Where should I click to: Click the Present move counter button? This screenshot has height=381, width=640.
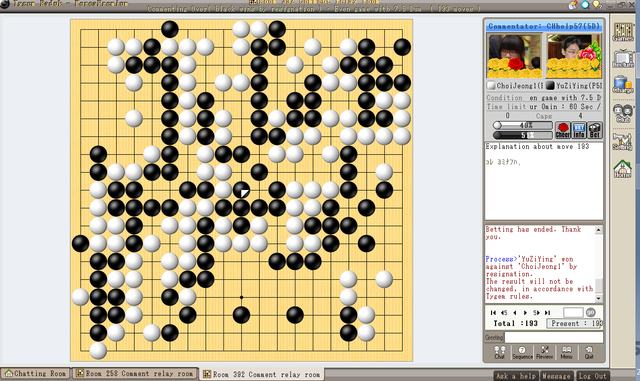[x=575, y=323]
